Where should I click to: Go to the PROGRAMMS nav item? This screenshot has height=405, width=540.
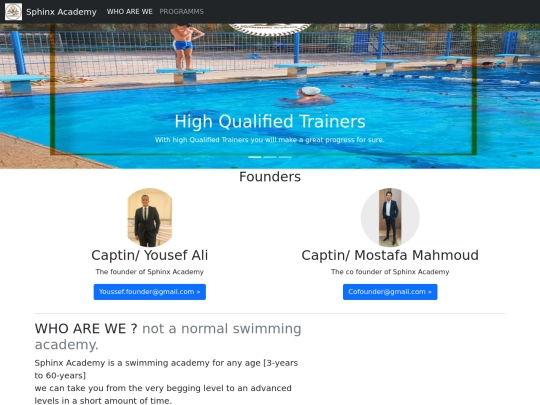tap(181, 12)
